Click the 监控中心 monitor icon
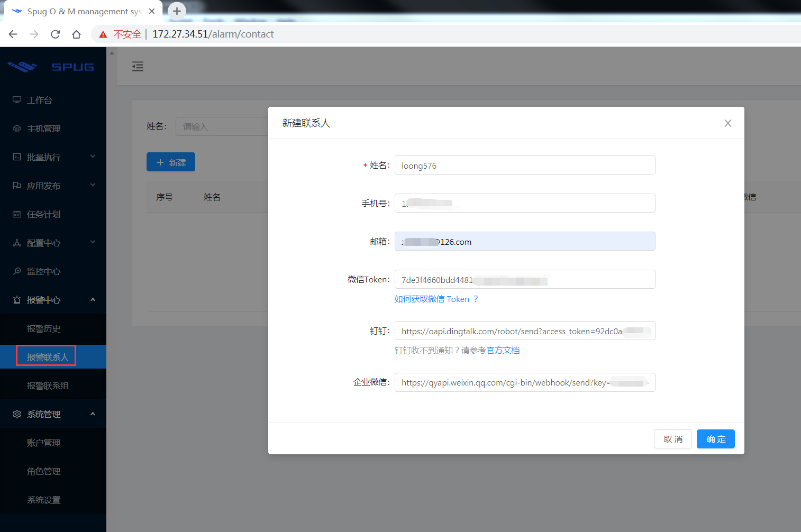Image resolution: width=801 pixels, height=532 pixels. pos(17,271)
